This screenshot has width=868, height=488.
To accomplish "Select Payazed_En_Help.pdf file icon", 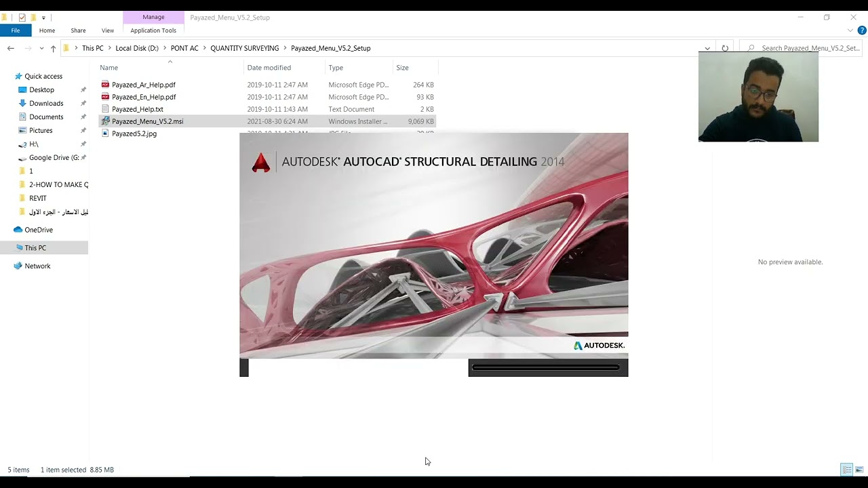I will tap(105, 97).
